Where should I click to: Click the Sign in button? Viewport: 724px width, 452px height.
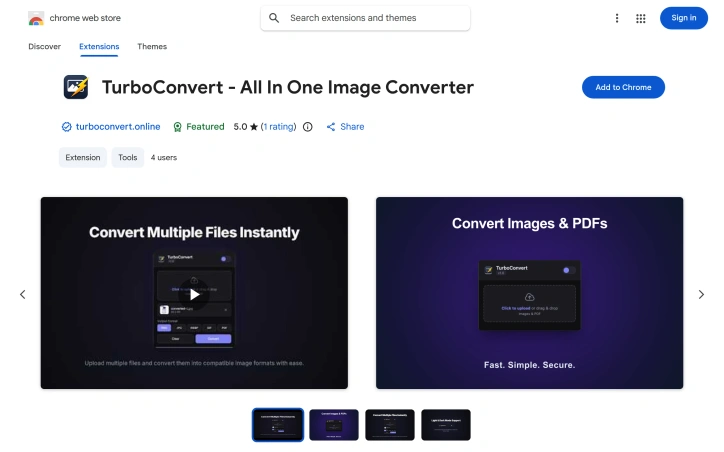(x=683, y=18)
